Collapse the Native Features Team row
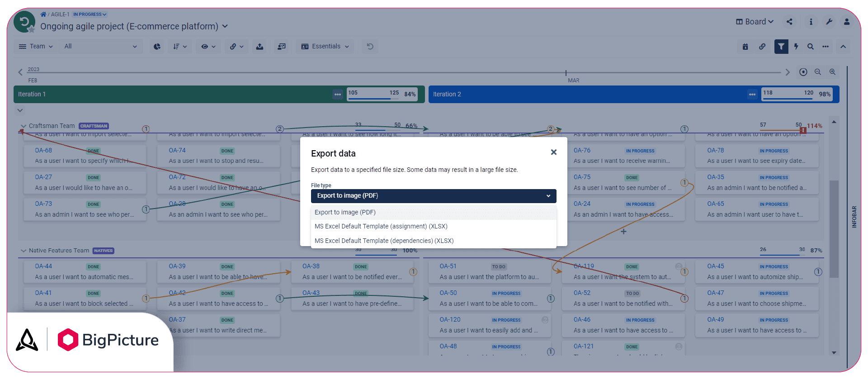868x380 pixels. coord(24,251)
